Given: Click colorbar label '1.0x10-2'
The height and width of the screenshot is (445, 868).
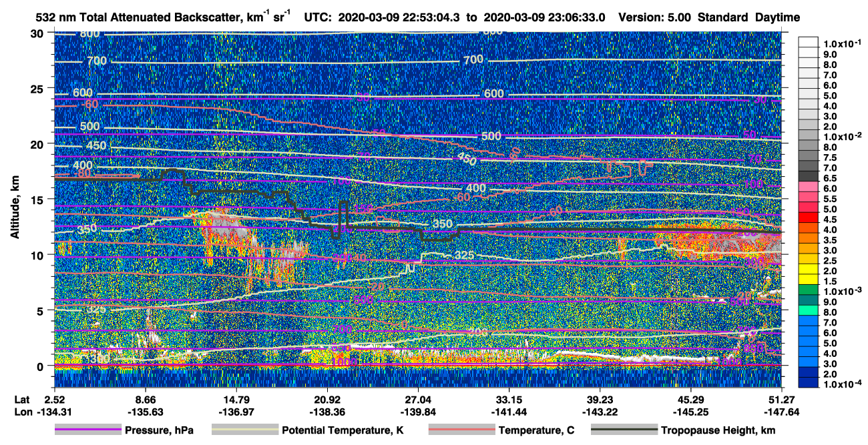Looking at the screenshot, I should point(843,137).
